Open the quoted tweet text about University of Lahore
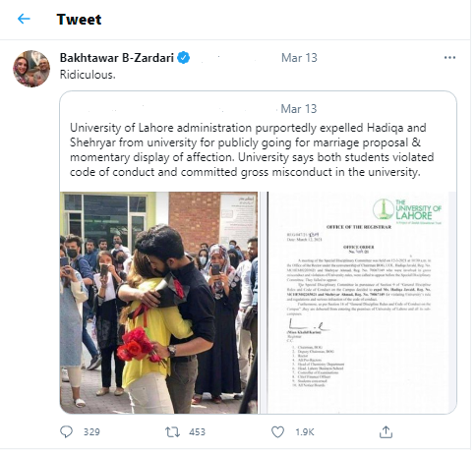476x453 pixels. click(252, 149)
